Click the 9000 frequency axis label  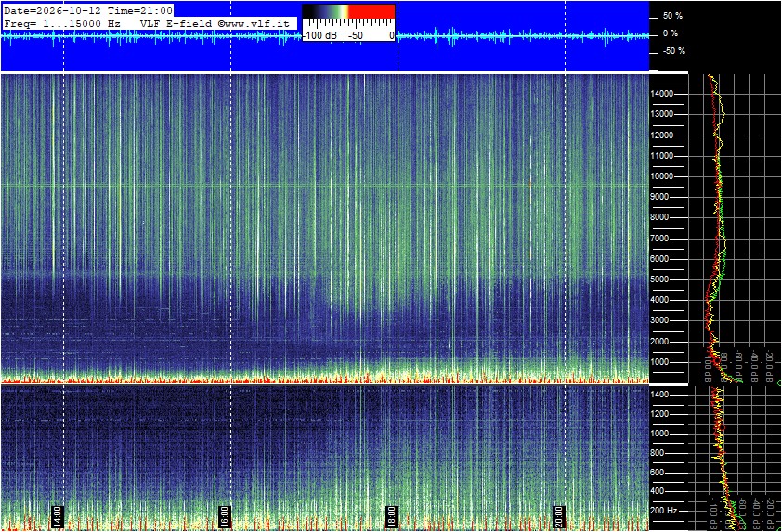tap(659, 197)
